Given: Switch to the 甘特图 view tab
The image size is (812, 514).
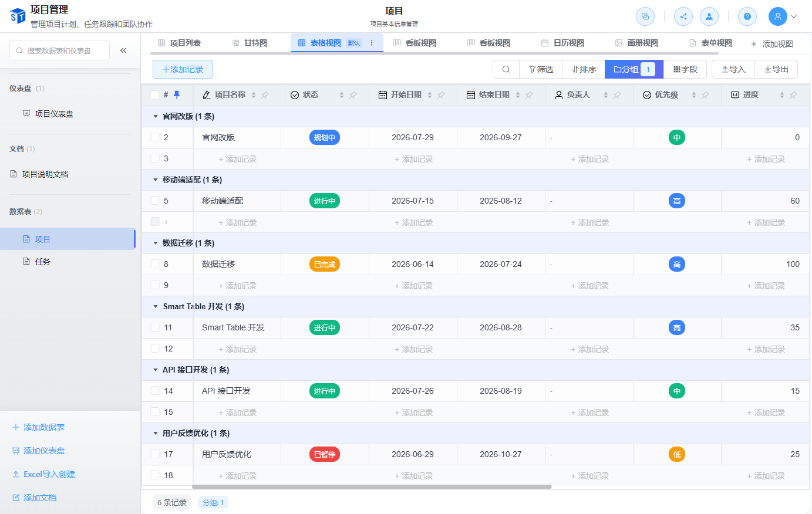Looking at the screenshot, I should coord(250,43).
